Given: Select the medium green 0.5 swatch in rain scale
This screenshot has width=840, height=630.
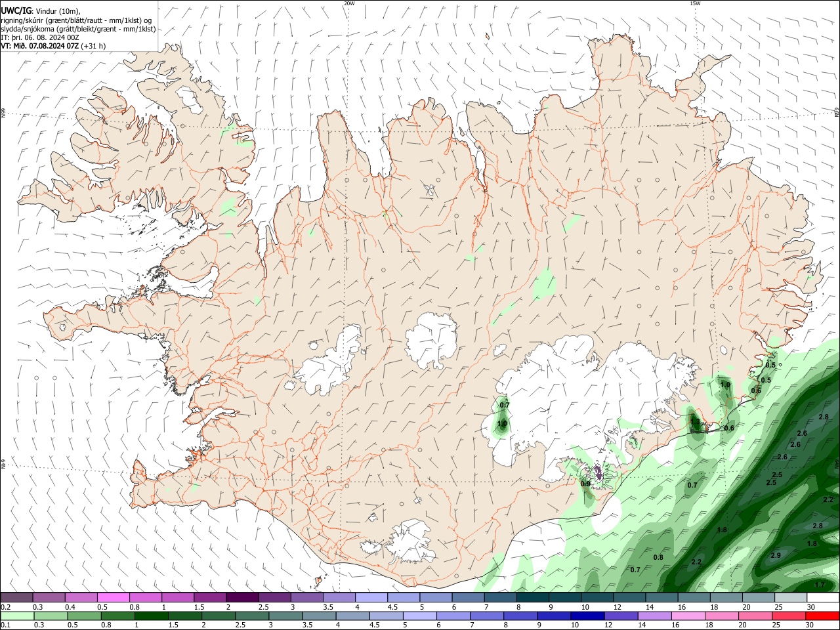Looking at the screenshot, I should [x=84, y=616].
